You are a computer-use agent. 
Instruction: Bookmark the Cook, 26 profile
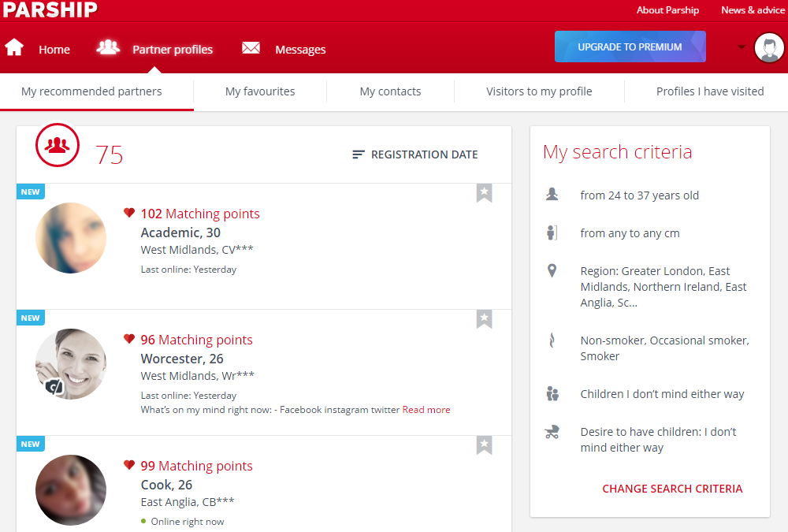(484, 445)
